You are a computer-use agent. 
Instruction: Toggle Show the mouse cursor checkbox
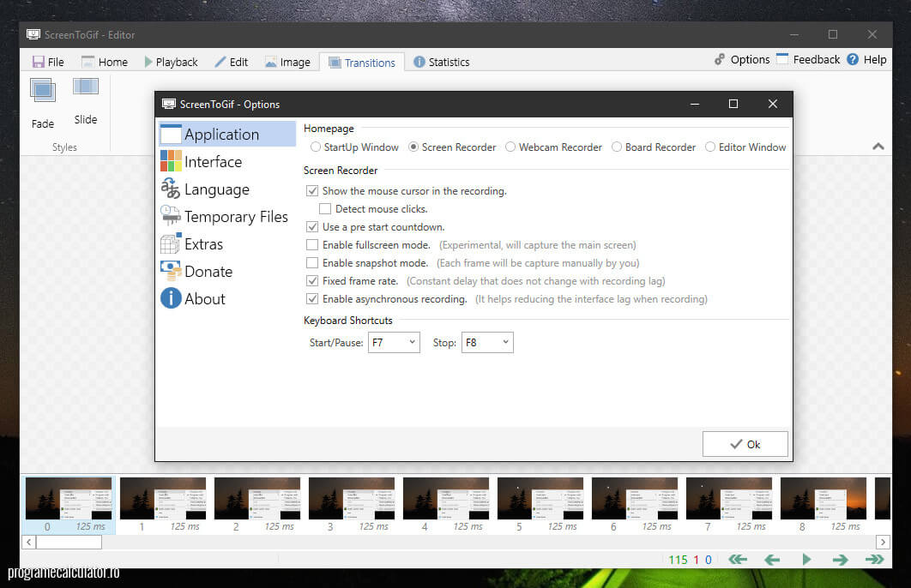coord(312,191)
